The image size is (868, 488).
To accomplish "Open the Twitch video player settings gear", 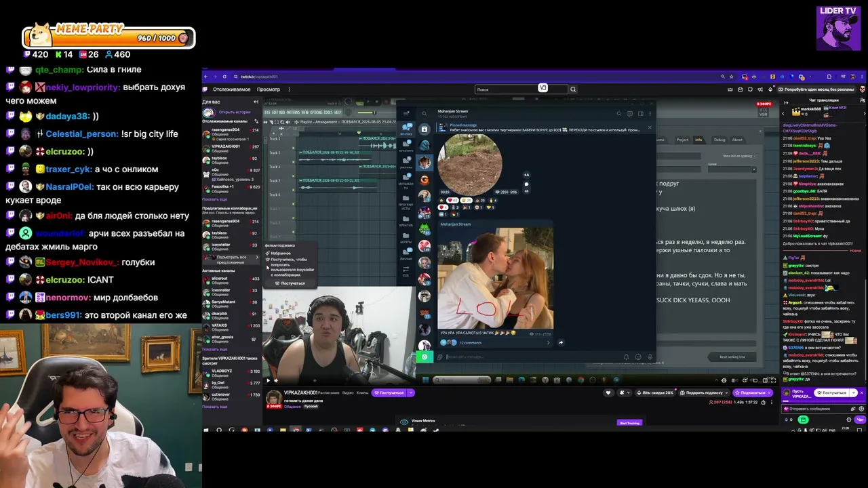I will 724,380.
